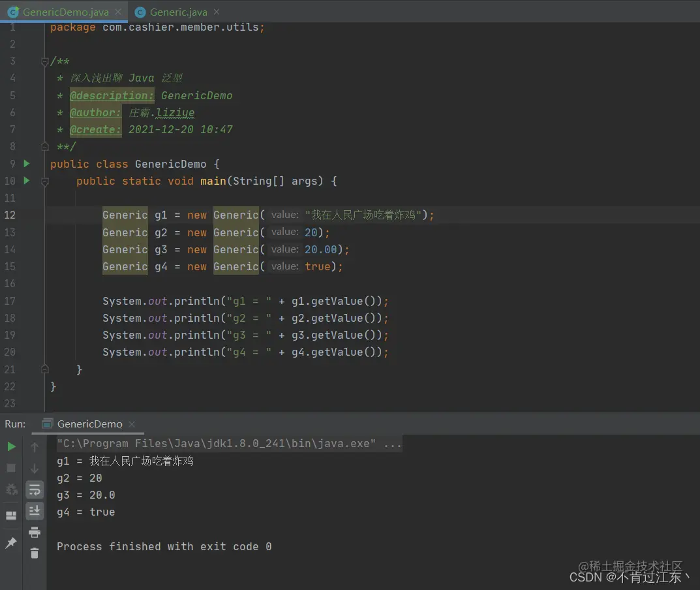Click the class name GenericDemo in declaration

coord(170,164)
